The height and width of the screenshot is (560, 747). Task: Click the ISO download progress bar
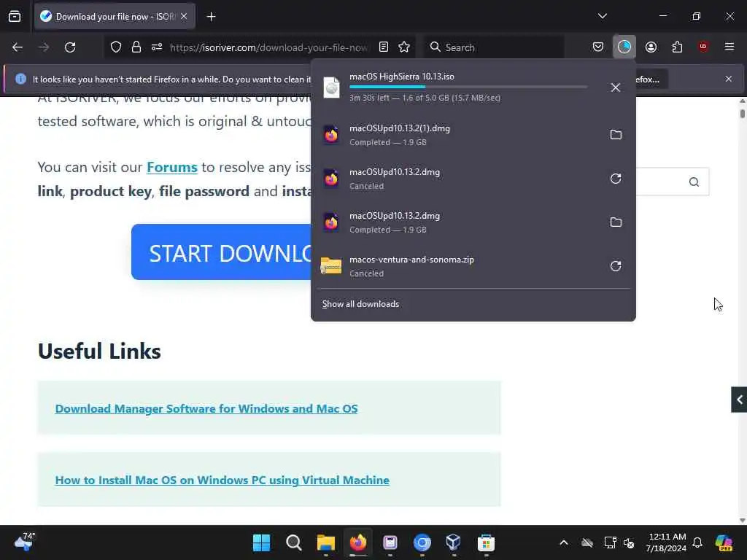pyautogui.click(x=468, y=87)
